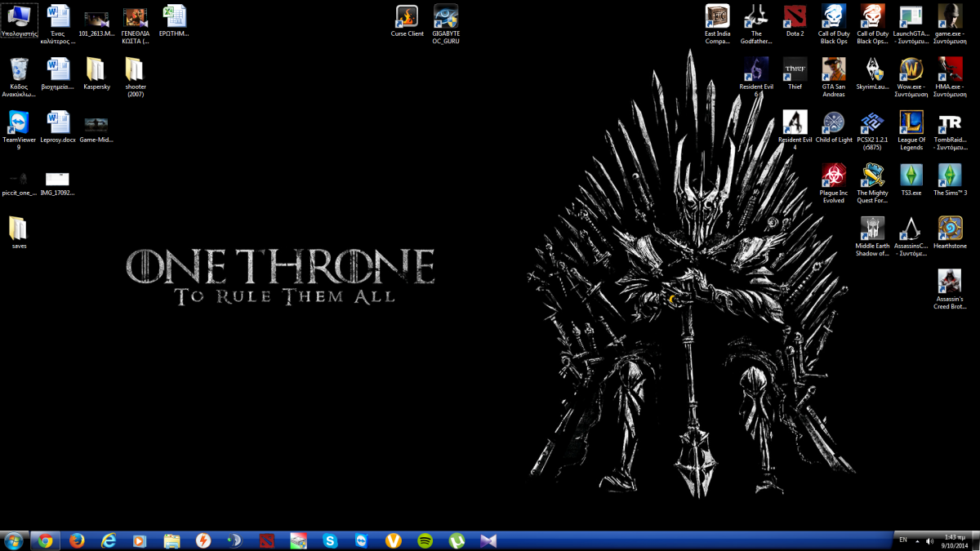The height and width of the screenshot is (551, 980).
Task: Launch the Thief game shortcut
Action: 795,74
